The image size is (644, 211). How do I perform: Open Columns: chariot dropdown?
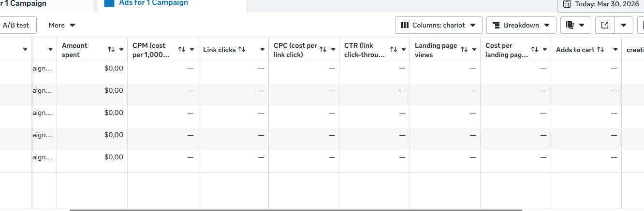[x=439, y=25]
